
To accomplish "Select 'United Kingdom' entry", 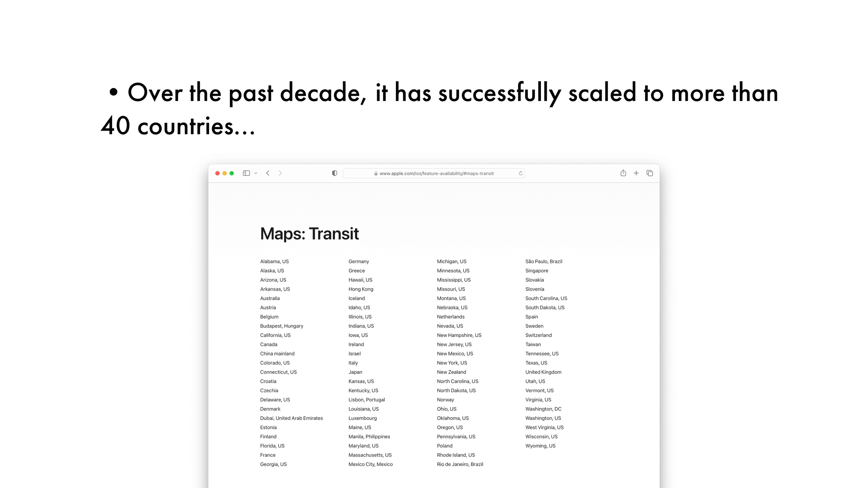I will pyautogui.click(x=543, y=372).
